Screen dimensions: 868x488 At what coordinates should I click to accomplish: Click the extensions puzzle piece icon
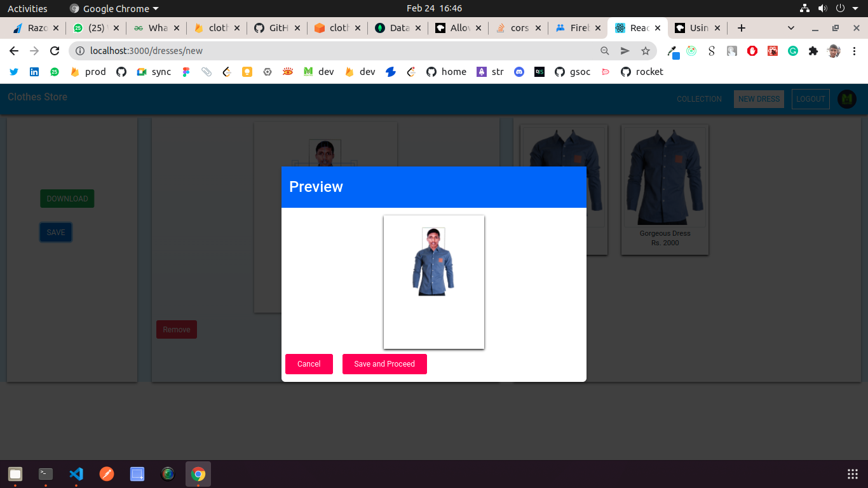[x=813, y=51]
